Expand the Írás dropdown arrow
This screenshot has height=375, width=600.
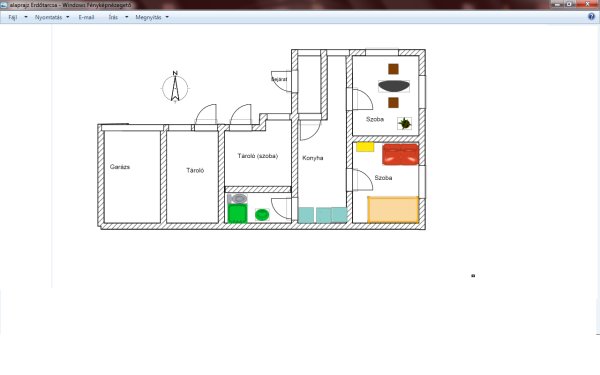[127, 17]
